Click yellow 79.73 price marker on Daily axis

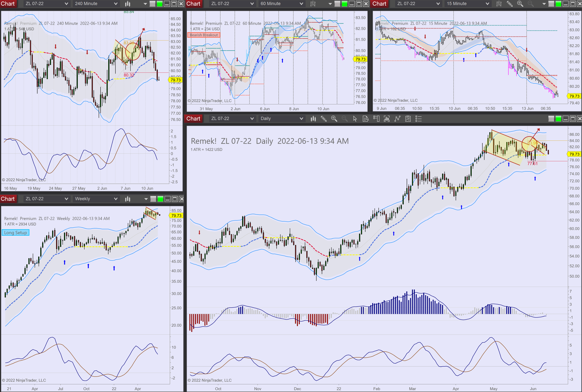(574, 154)
